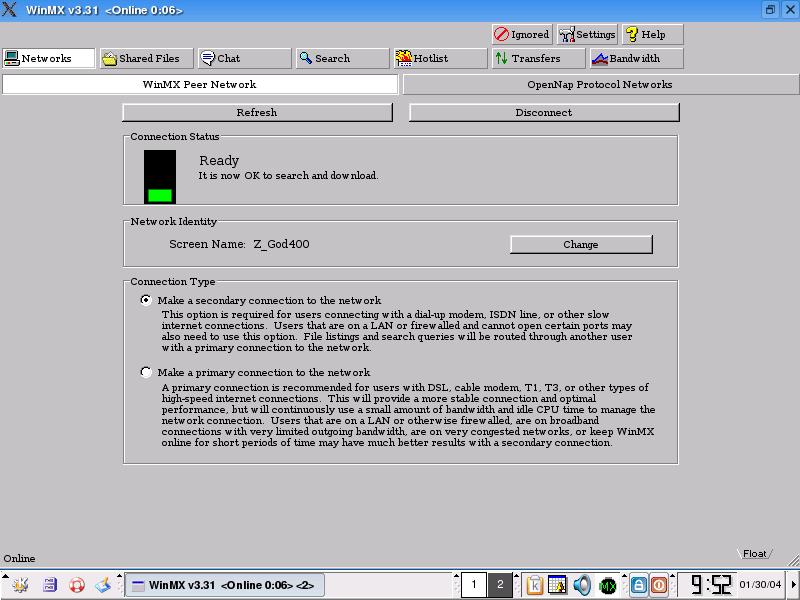
Task: Click the Ready status text
Action: 219,161
